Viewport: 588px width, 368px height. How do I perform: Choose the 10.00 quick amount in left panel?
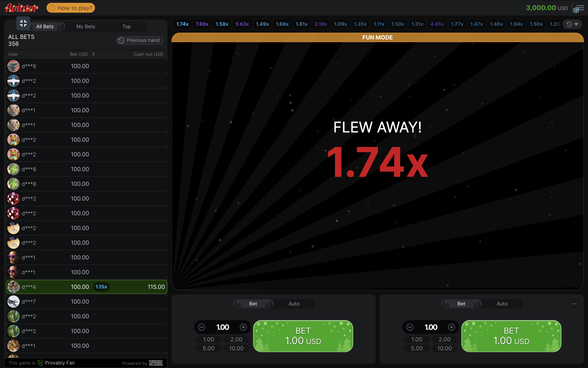236,349
